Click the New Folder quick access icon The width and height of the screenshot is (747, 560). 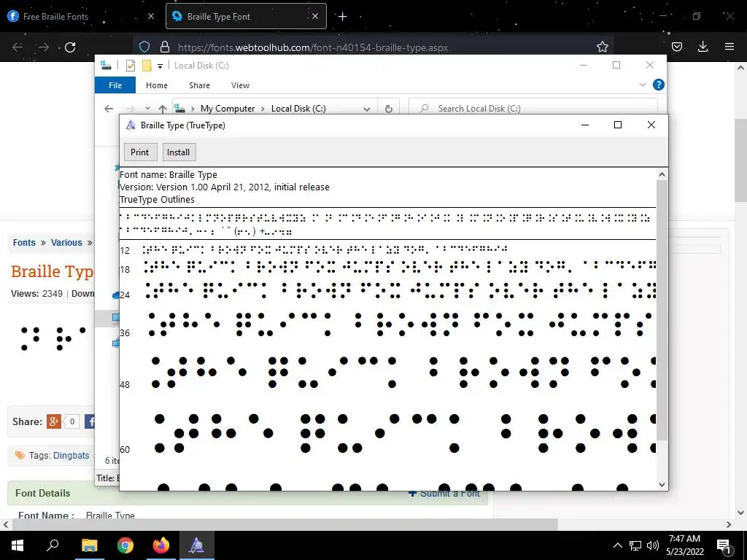[147, 66]
